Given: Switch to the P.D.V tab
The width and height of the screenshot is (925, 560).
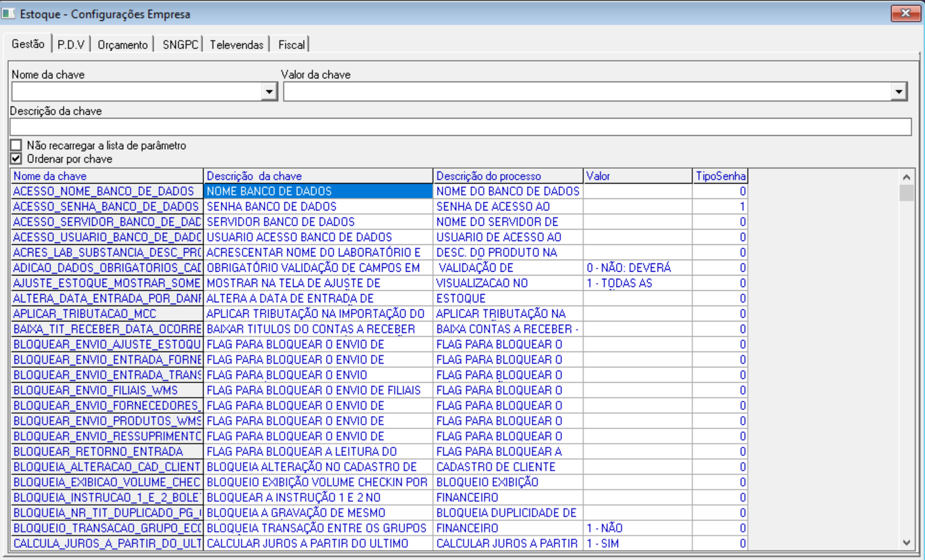Looking at the screenshot, I should click(71, 45).
